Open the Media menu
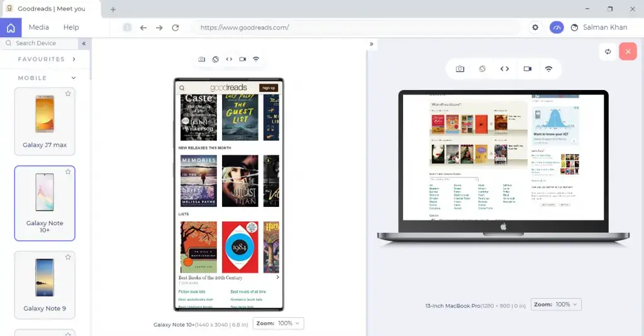Image resolution: width=644 pixels, height=336 pixels. pyautogui.click(x=38, y=28)
